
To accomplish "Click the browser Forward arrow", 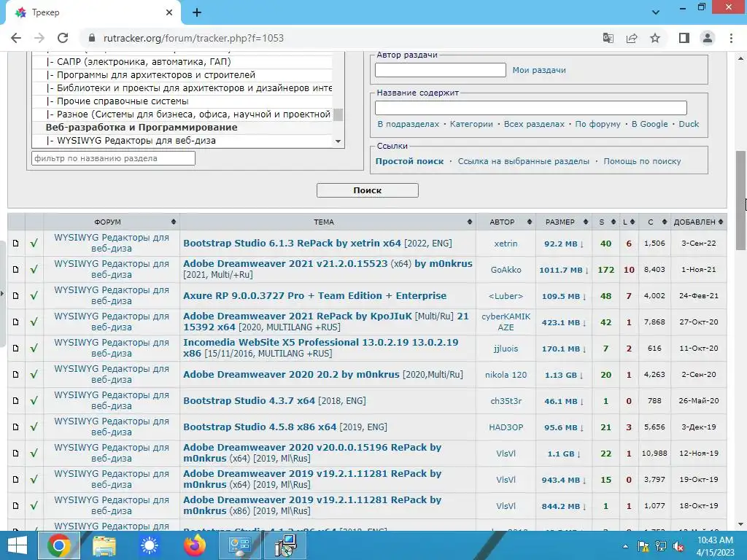I will (39, 38).
